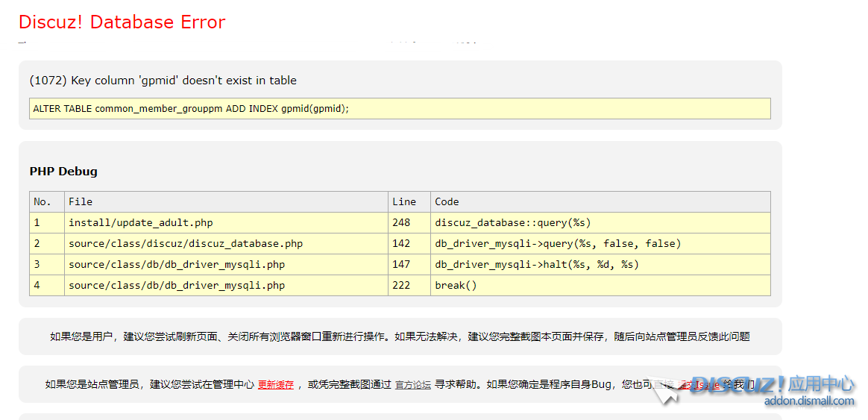Select the discuz_database.php file path cell

185,244
